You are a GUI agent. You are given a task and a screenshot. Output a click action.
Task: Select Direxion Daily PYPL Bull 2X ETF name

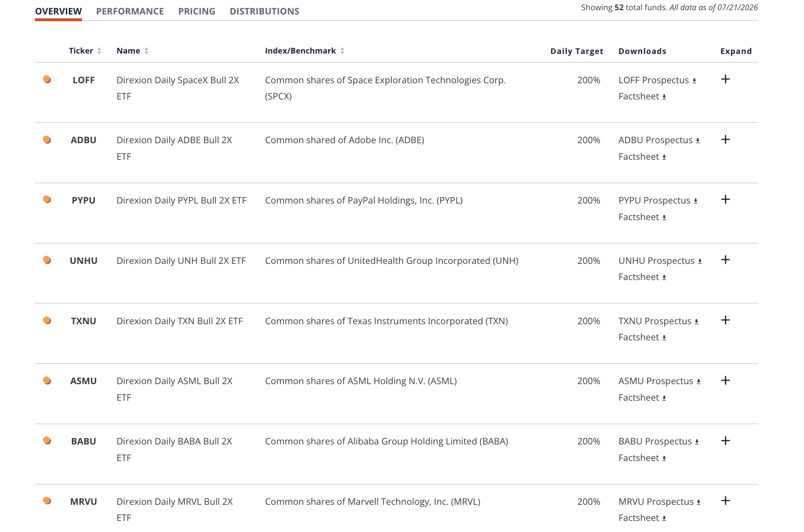[181, 201]
